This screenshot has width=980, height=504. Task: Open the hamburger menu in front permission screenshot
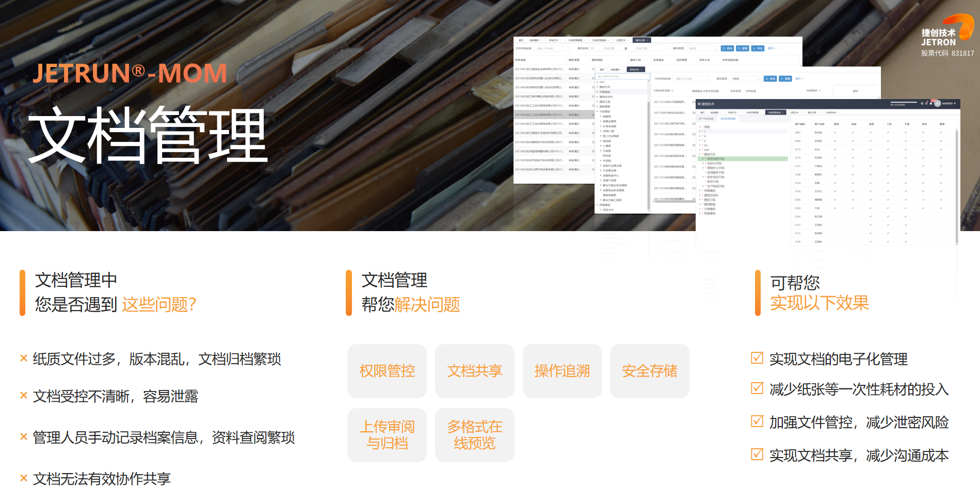pyautogui.click(x=699, y=104)
